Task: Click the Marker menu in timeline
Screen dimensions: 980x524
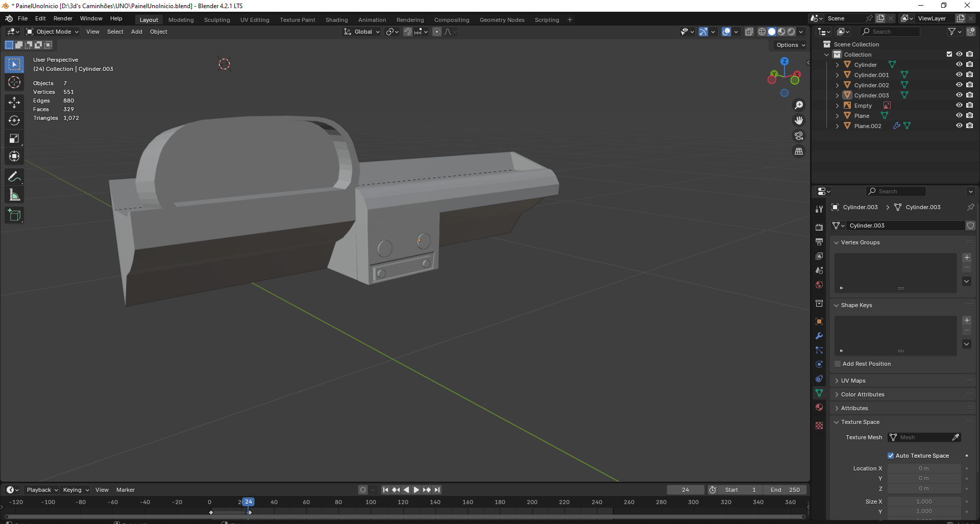Action: point(126,490)
